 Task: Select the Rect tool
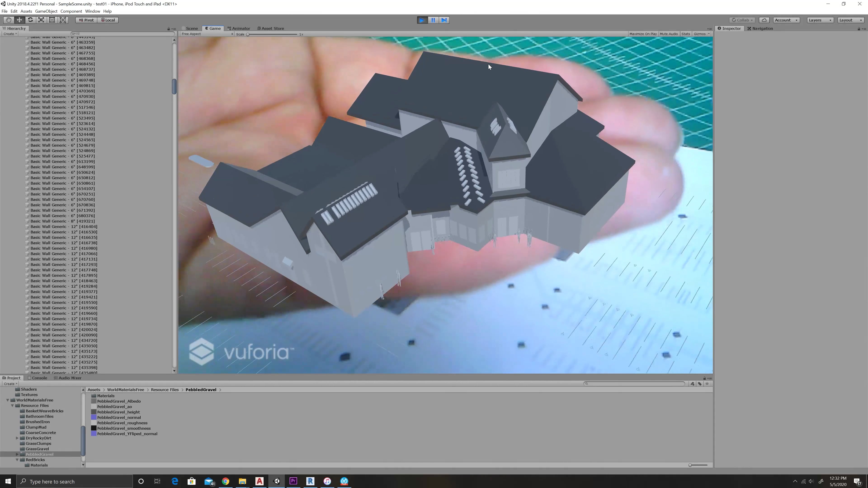(x=52, y=20)
